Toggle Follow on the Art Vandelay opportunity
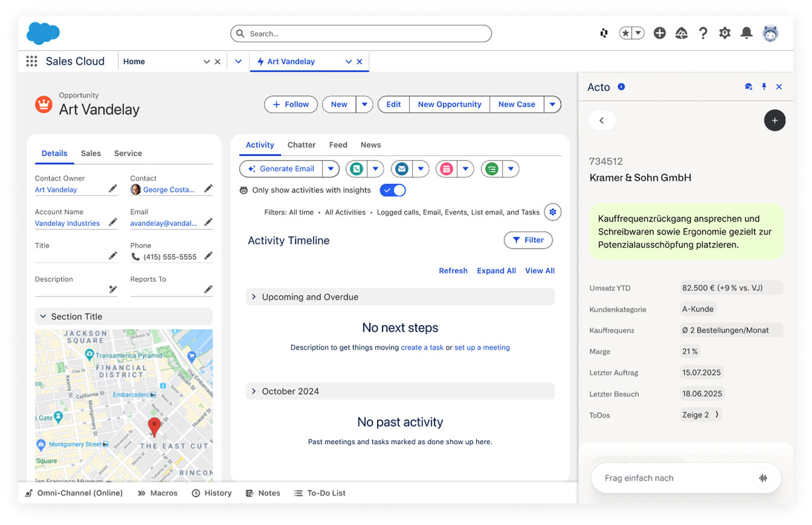The width and height of the screenshot is (812, 525). [x=291, y=104]
